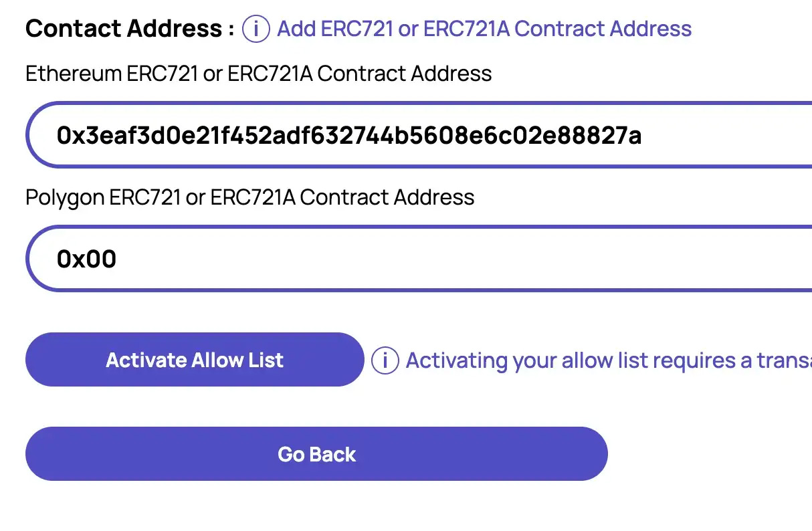Click the info icon beside Contact Address heading
812x531 pixels.
pos(256,29)
